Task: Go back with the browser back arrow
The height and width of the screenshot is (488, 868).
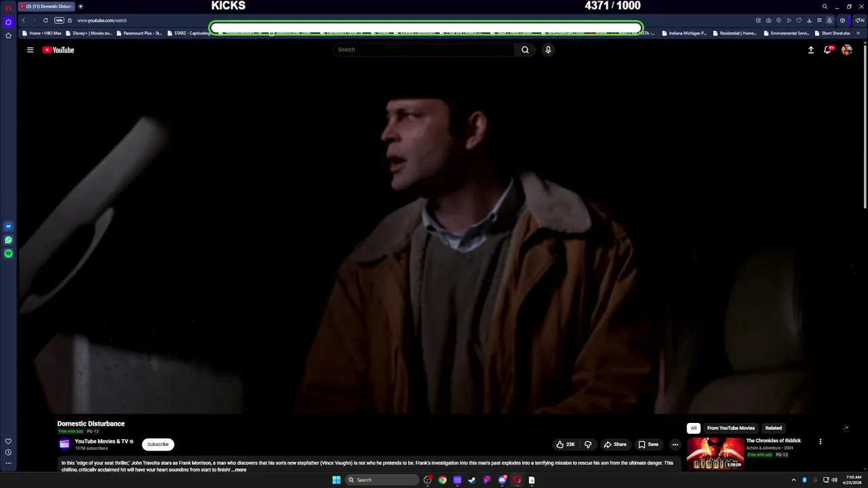Action: click(23, 20)
